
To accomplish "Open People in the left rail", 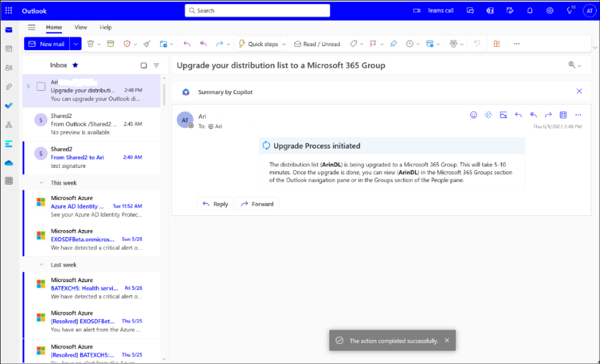I will click(9, 68).
